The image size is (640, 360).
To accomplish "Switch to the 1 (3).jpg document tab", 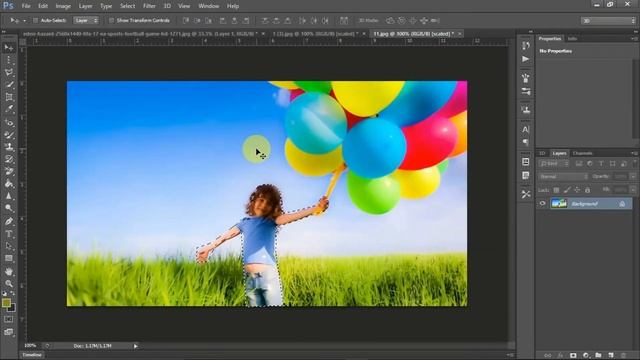I will coord(315,34).
